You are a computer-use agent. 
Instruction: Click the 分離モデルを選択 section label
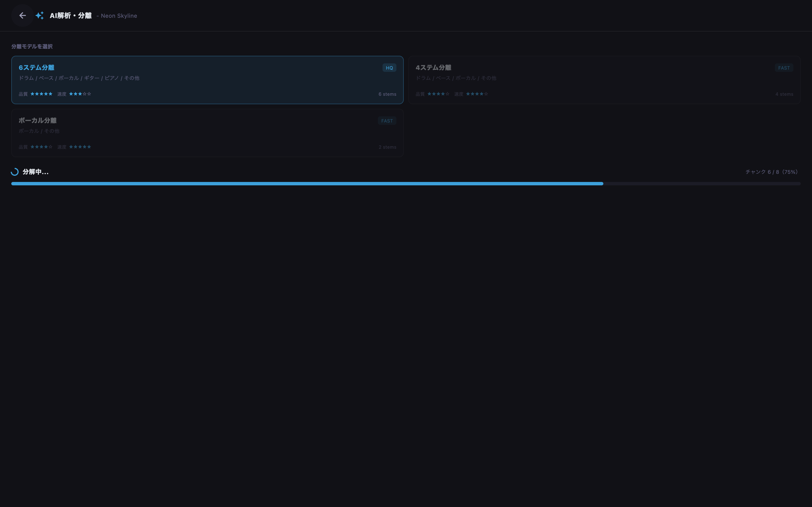(x=32, y=46)
